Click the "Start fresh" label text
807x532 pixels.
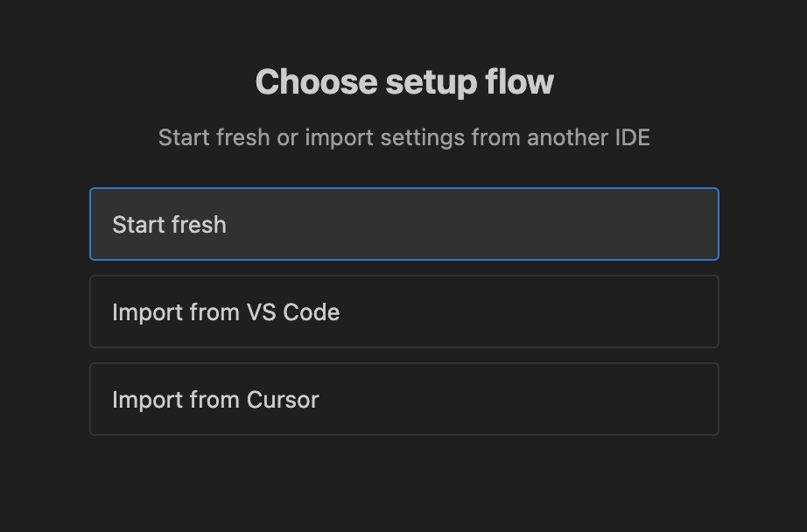[169, 225]
